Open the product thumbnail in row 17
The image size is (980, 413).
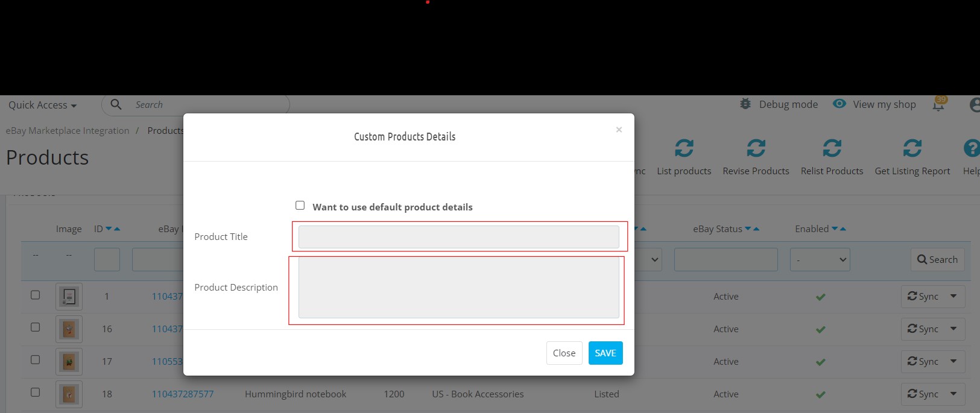[69, 362]
